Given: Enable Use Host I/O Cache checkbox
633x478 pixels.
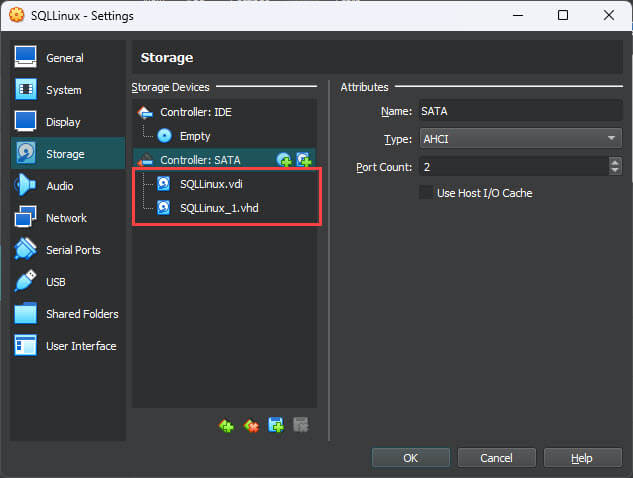Looking at the screenshot, I should (426, 192).
